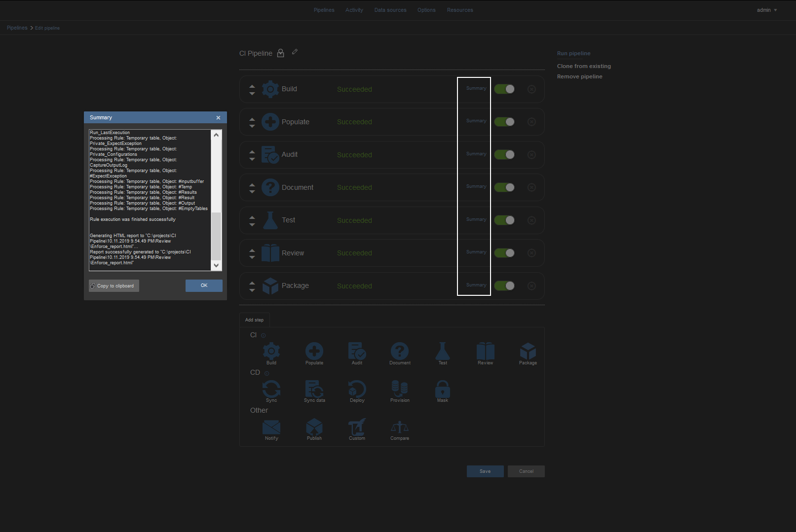Open the Test step Summary link

[x=476, y=219]
